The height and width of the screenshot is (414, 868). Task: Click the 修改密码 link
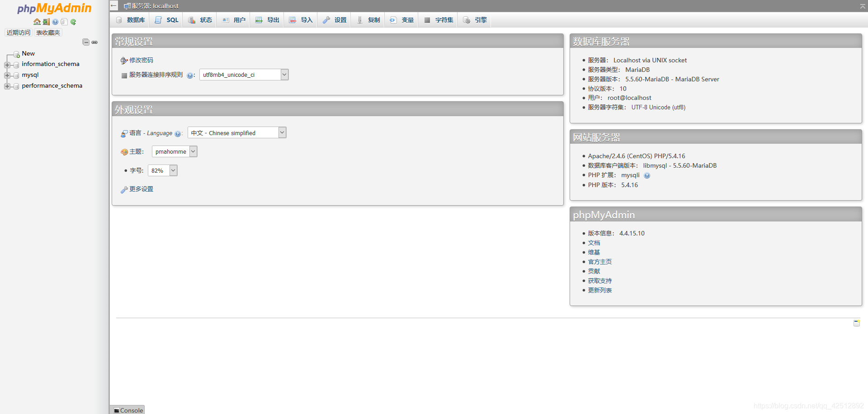[141, 60]
